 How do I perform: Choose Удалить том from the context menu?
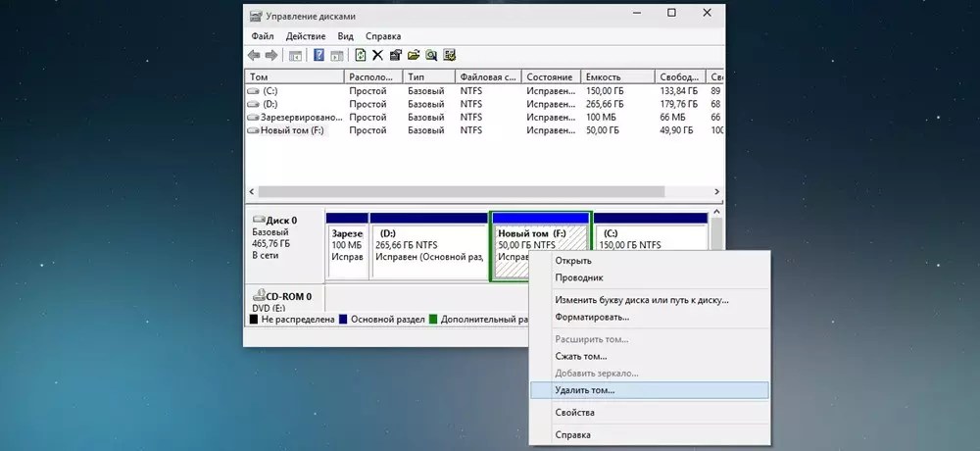click(585, 389)
